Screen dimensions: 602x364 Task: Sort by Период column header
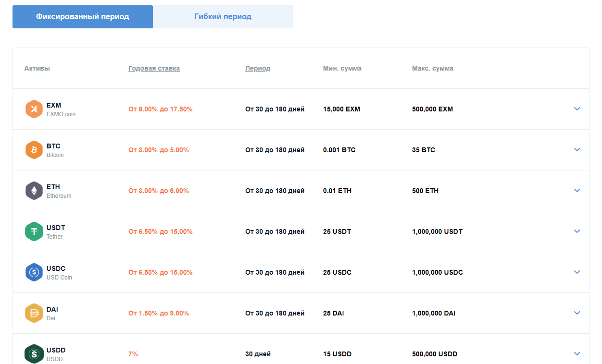tap(258, 68)
